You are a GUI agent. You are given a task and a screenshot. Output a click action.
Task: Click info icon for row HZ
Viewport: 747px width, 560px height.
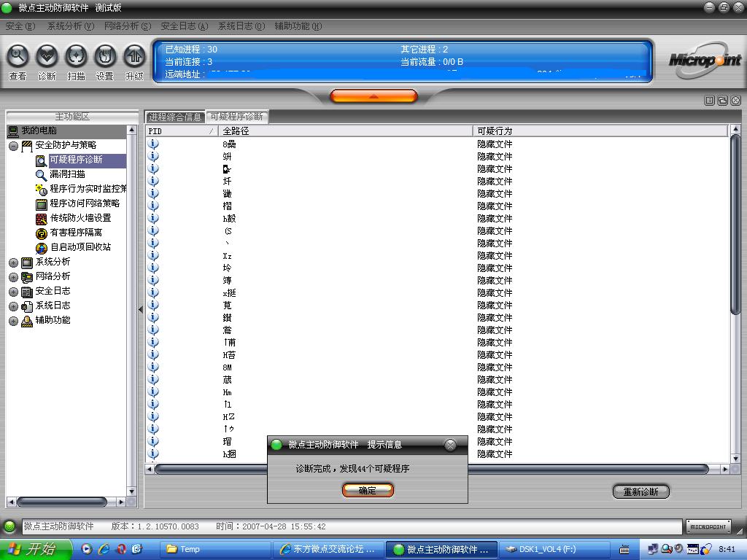[153, 416]
